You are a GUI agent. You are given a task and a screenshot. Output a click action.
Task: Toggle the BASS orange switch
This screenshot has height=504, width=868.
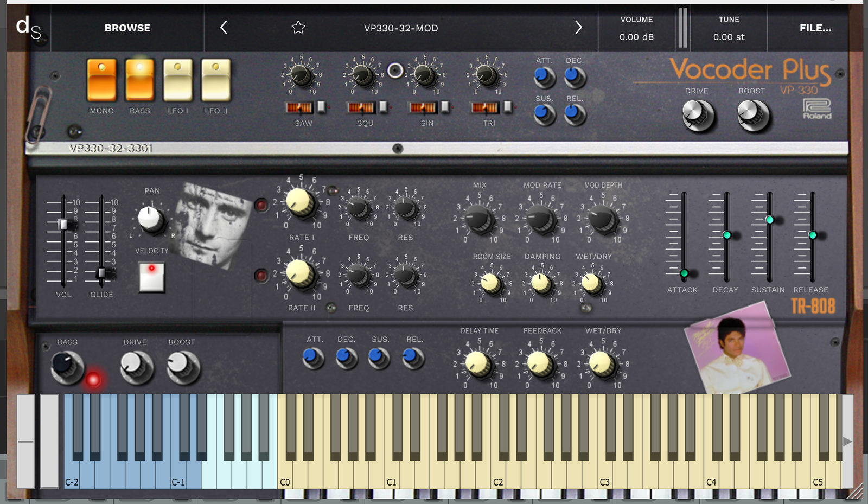point(140,80)
